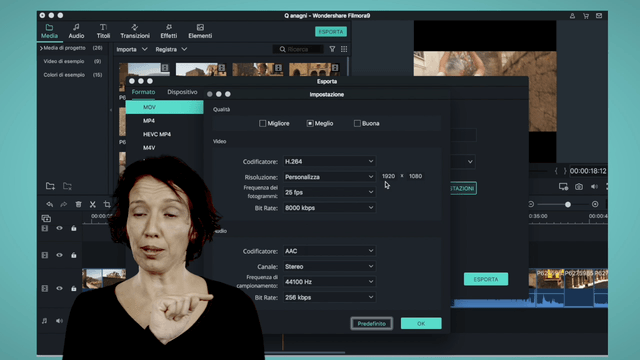Click the preview display settings icon
The height and width of the screenshot is (360, 640).
(x=563, y=187)
